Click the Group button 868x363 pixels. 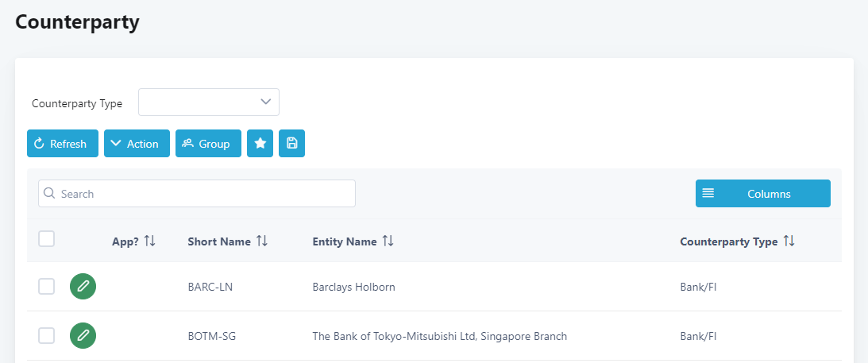[x=208, y=144]
